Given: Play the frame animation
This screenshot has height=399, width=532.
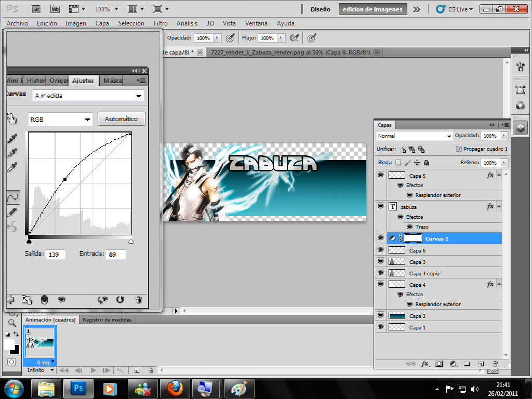Looking at the screenshot, I should coord(94,370).
